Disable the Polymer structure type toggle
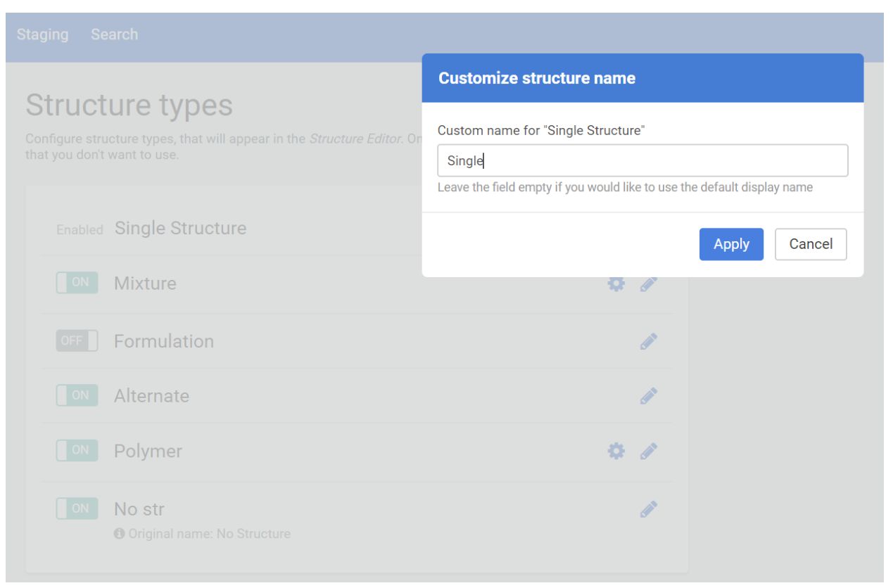 click(77, 450)
